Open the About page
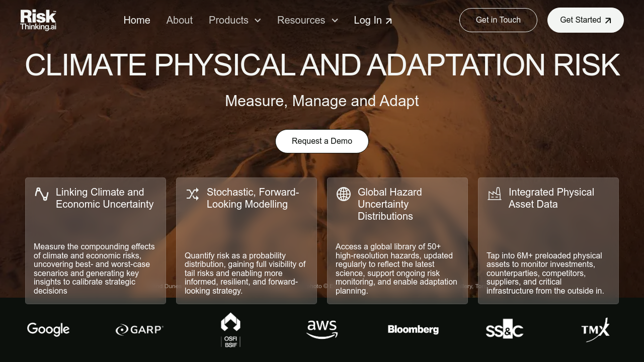Image resolution: width=644 pixels, height=362 pixels. [x=180, y=20]
